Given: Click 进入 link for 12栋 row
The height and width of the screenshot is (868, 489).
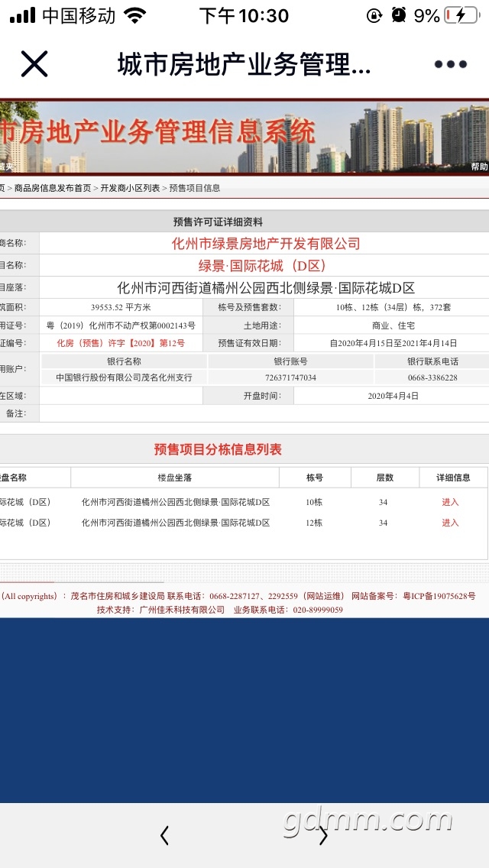Looking at the screenshot, I should 450,523.
